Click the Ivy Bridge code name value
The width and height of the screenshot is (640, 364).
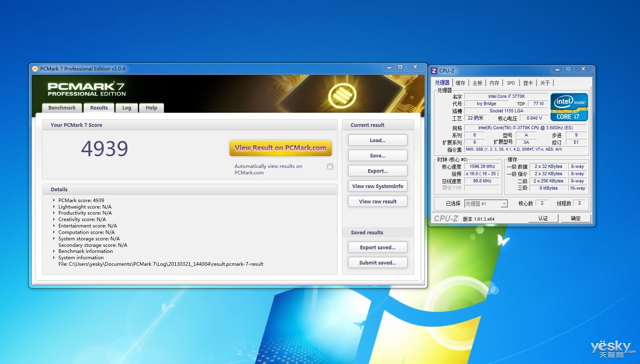pos(486,103)
